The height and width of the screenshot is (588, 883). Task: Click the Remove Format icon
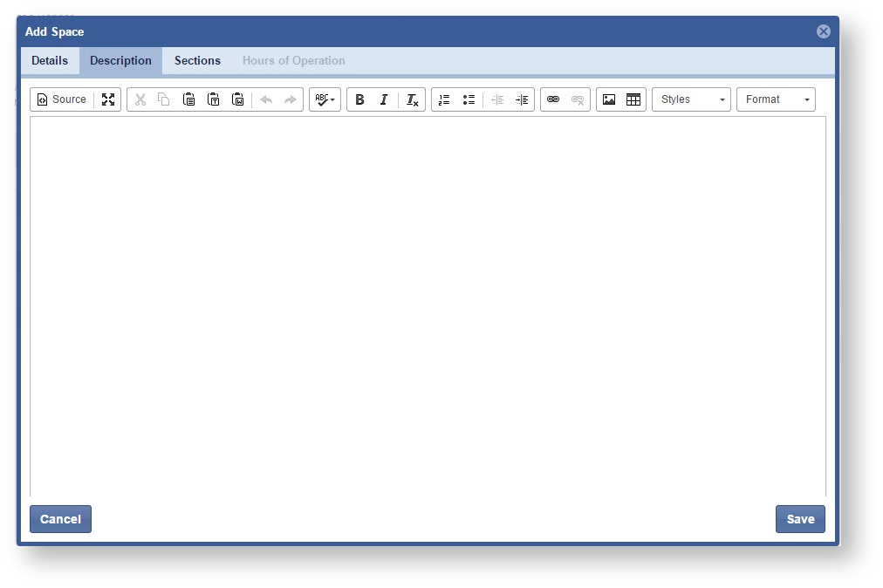pyautogui.click(x=412, y=99)
